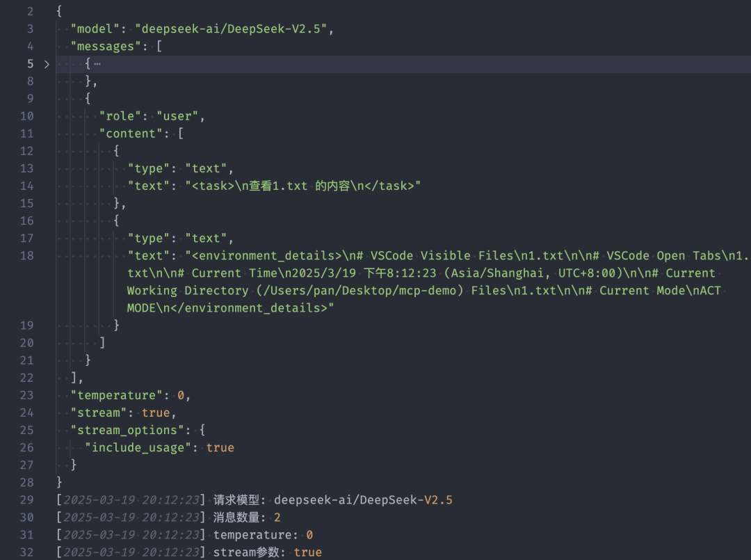The width and height of the screenshot is (751, 560).
Task: Click line number 28 in gutter
Action: 27,483
